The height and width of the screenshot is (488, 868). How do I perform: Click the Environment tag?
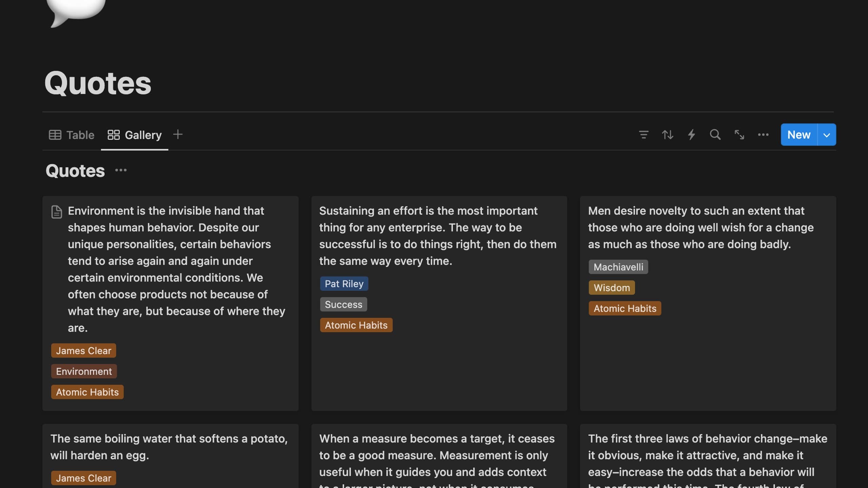tap(84, 371)
